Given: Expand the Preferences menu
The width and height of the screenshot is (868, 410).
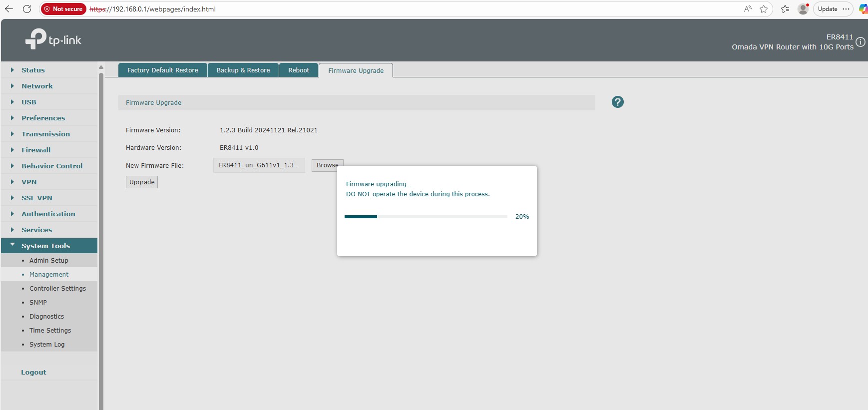Looking at the screenshot, I should click(49, 118).
